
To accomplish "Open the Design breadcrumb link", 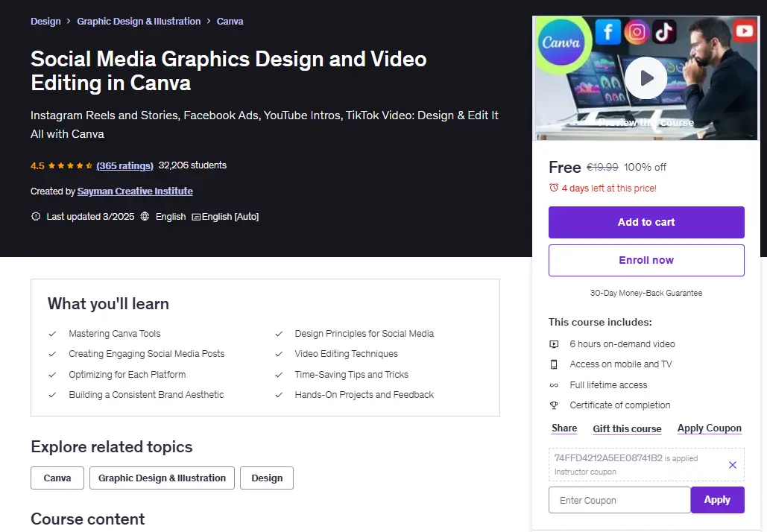I will [x=45, y=22].
